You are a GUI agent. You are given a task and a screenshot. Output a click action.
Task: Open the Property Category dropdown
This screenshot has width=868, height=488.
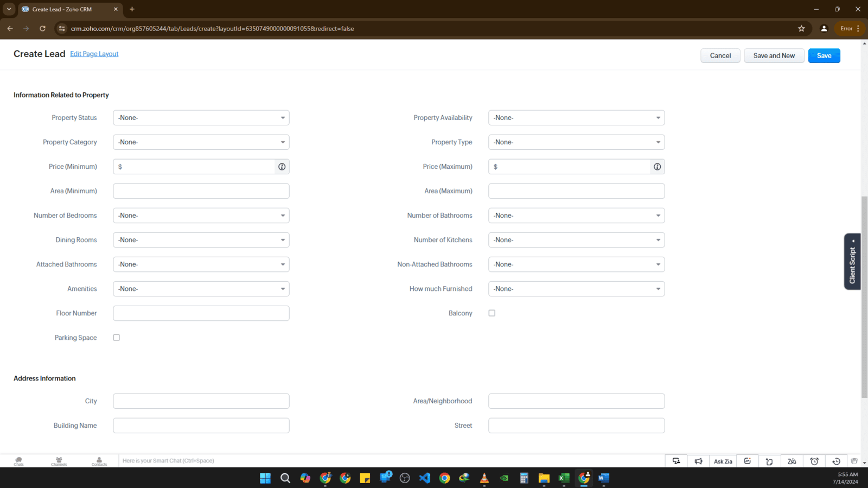[201, 142]
